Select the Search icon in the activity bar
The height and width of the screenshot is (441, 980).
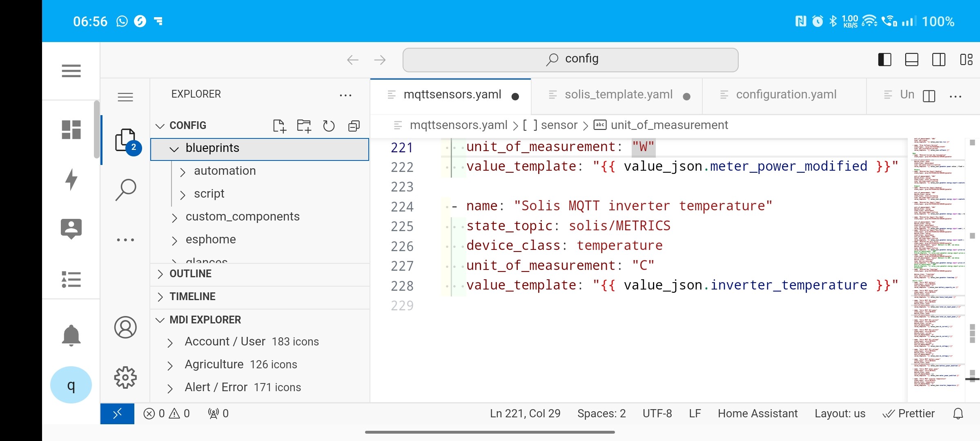tap(125, 189)
